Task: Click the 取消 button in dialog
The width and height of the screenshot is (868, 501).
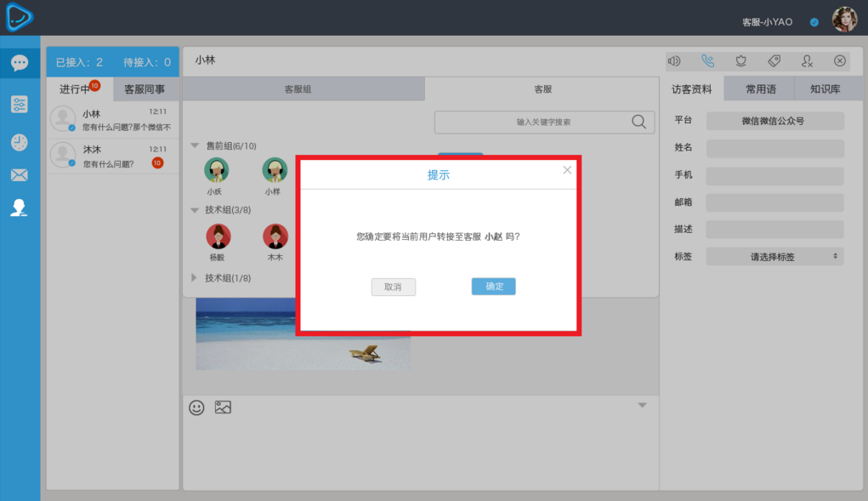Action: (393, 287)
